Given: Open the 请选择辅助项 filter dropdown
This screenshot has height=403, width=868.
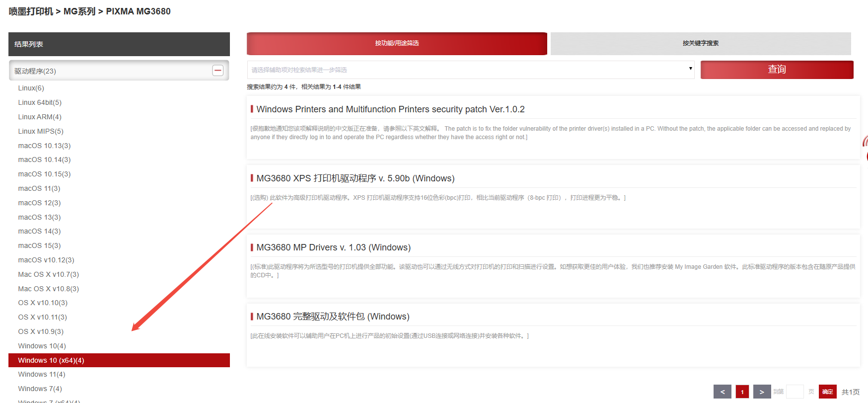Looking at the screenshot, I should pyautogui.click(x=471, y=70).
